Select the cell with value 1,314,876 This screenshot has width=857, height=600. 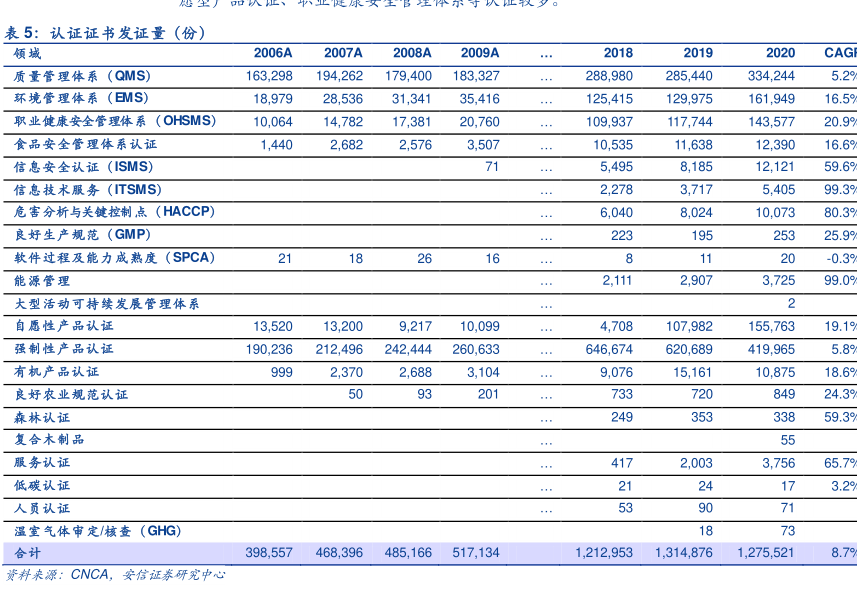tap(683, 553)
